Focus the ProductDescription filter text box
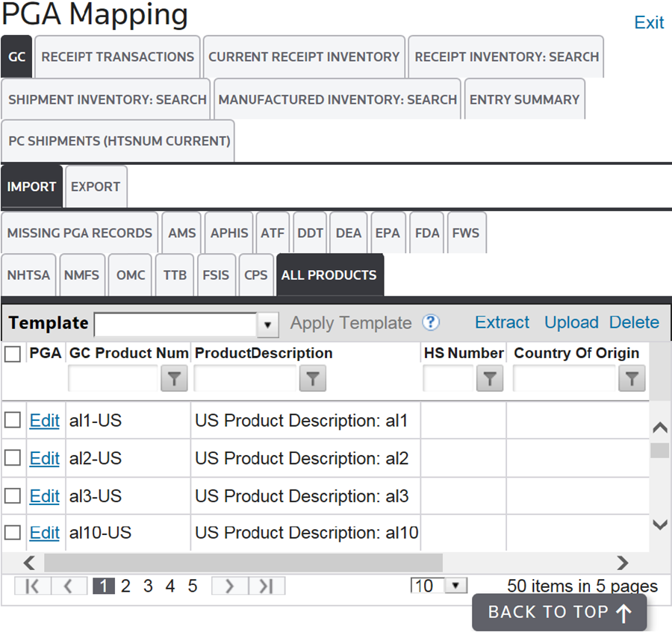This screenshot has width=672, height=632. tap(245, 380)
